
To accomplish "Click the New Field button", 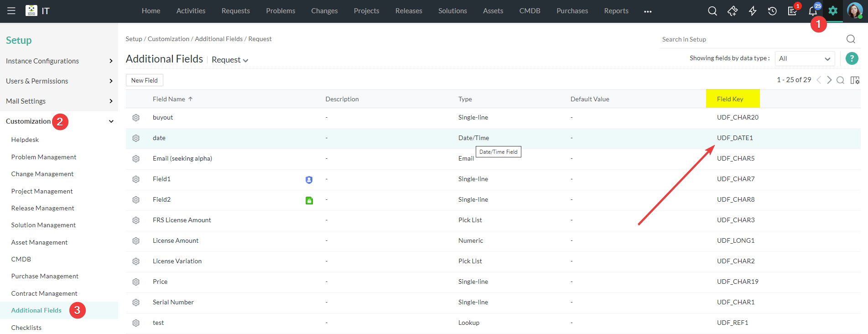I will point(144,80).
